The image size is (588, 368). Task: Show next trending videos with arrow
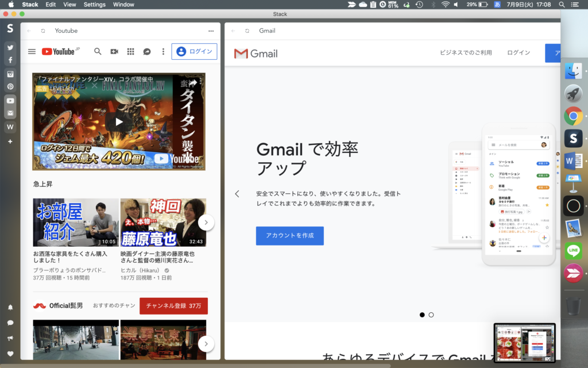point(206,223)
